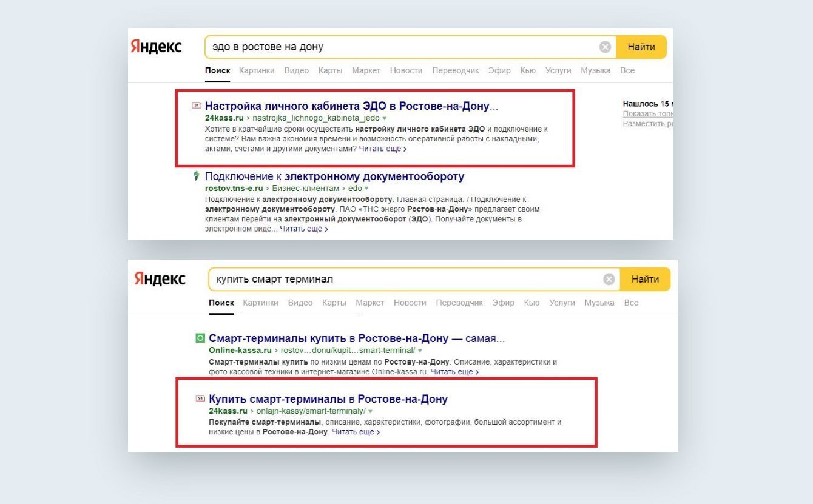Click the green Online-kassa.ru favicon
Viewport: 813px width, 504px height.
(200, 338)
